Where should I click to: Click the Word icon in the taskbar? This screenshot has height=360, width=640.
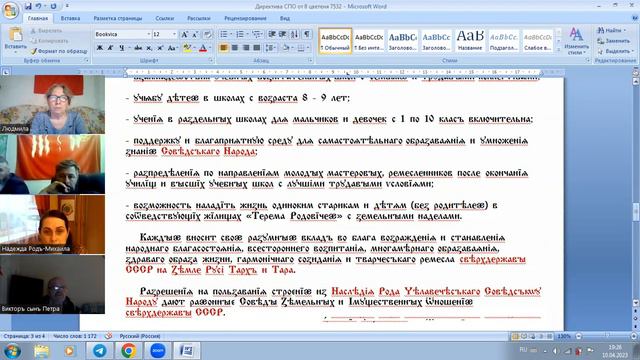coord(187,351)
